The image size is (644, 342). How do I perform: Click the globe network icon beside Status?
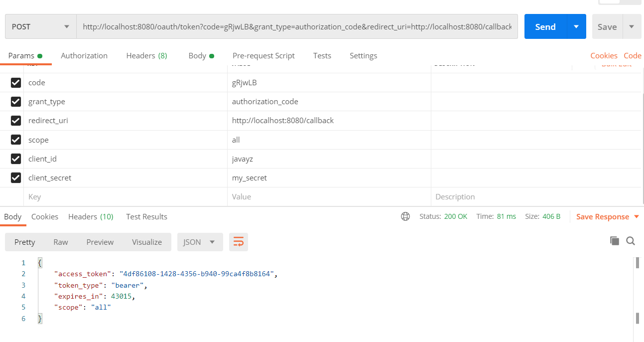pyautogui.click(x=405, y=216)
